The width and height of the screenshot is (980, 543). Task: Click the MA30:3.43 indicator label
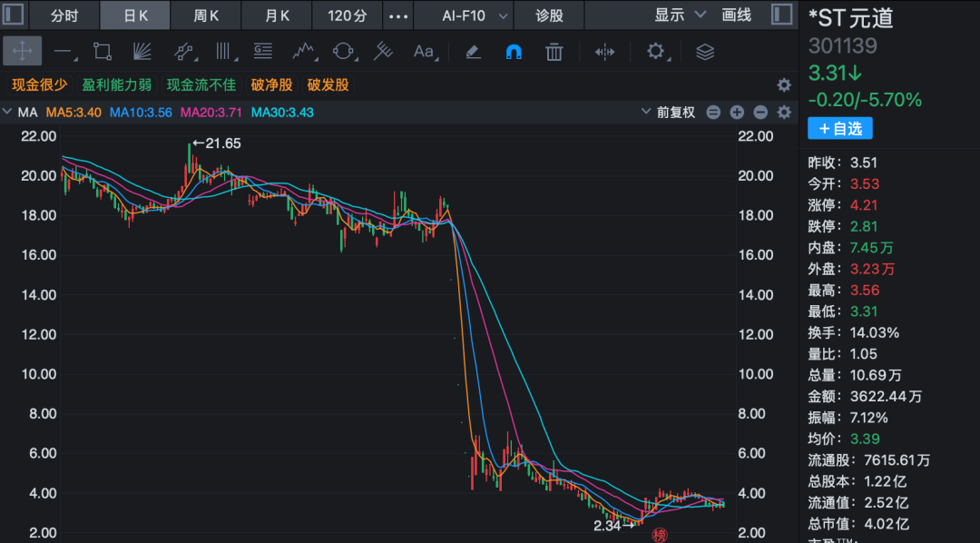coord(282,113)
